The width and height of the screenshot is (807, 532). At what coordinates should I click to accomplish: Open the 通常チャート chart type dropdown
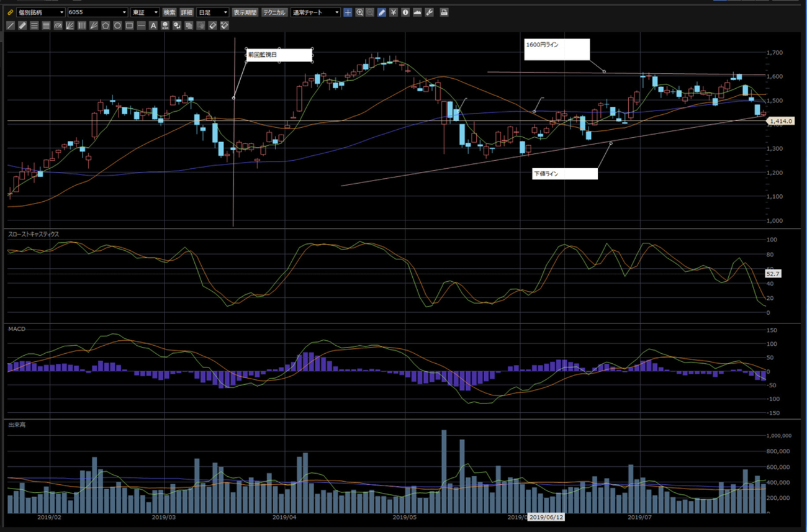point(315,12)
